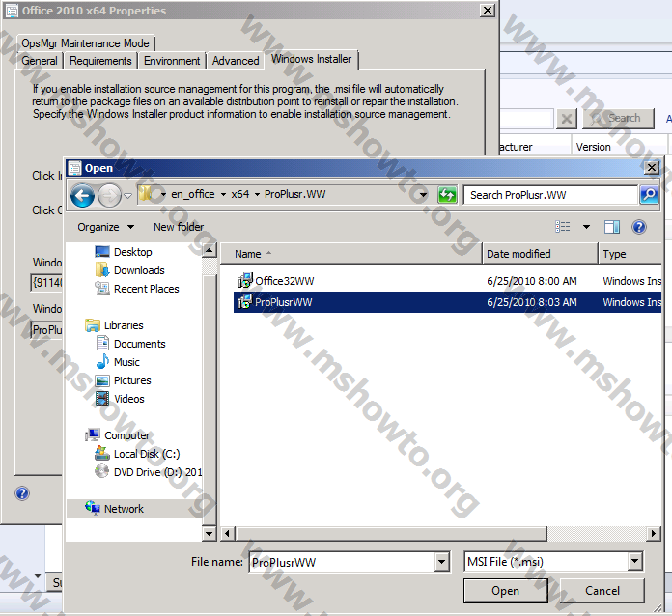This screenshot has width=672, height=616.
Task: Select Pictures library
Action: (132, 380)
